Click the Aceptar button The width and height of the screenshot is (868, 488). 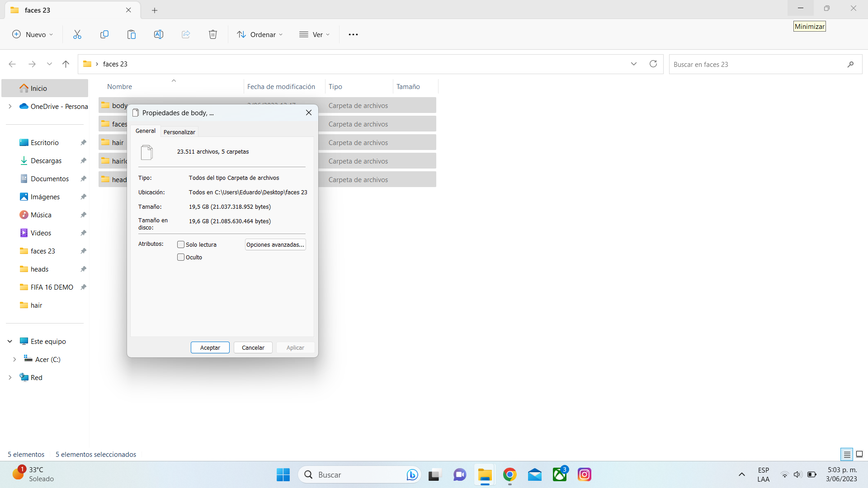tap(210, 347)
